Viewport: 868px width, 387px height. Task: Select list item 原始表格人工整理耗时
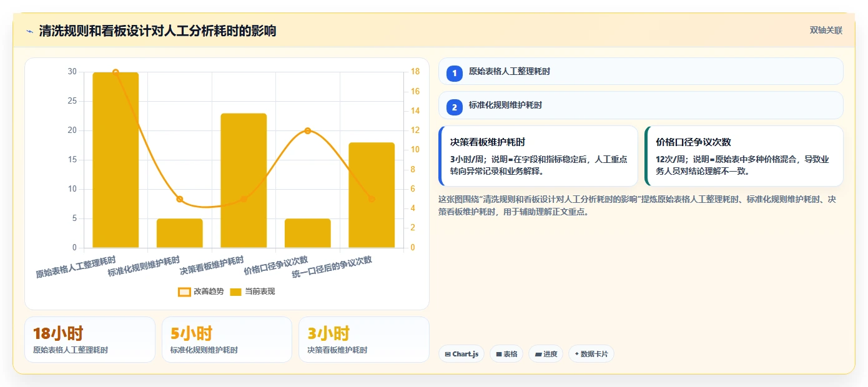(641, 71)
